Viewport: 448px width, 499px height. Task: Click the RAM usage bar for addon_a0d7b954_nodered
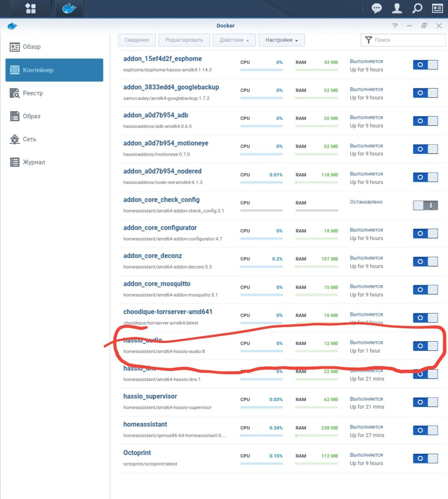point(317,182)
